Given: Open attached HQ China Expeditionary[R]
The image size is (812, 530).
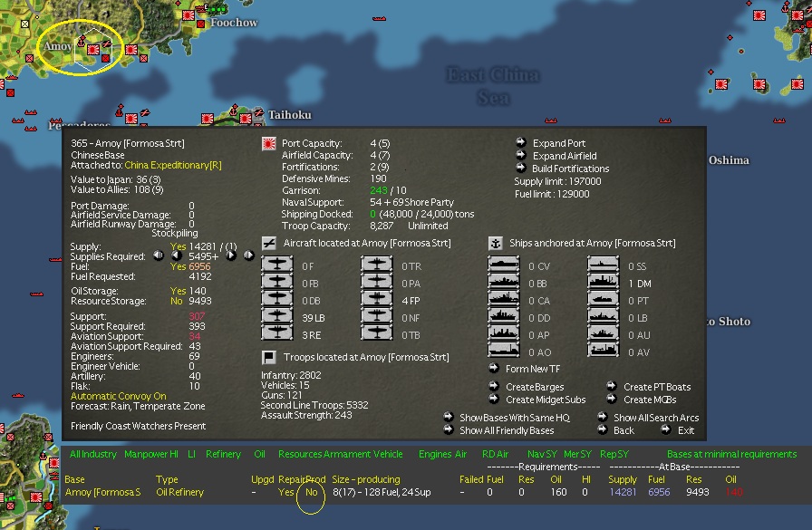Looking at the screenshot, I should (173, 165).
